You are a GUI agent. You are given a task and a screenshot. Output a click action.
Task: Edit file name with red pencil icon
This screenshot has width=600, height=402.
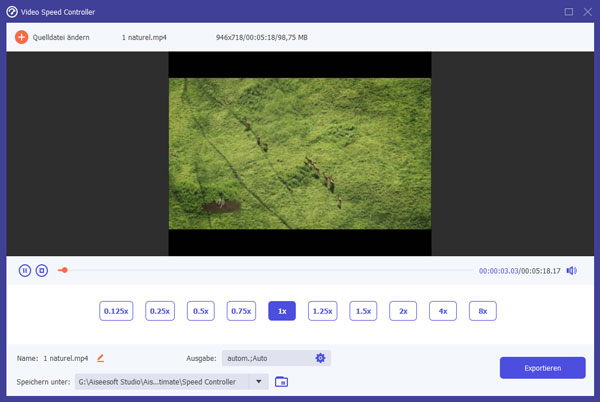coord(100,358)
